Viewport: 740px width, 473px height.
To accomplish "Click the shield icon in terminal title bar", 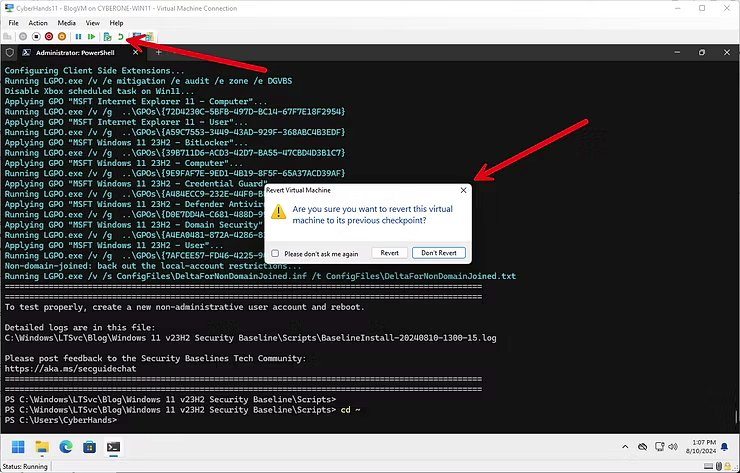I will [9, 53].
